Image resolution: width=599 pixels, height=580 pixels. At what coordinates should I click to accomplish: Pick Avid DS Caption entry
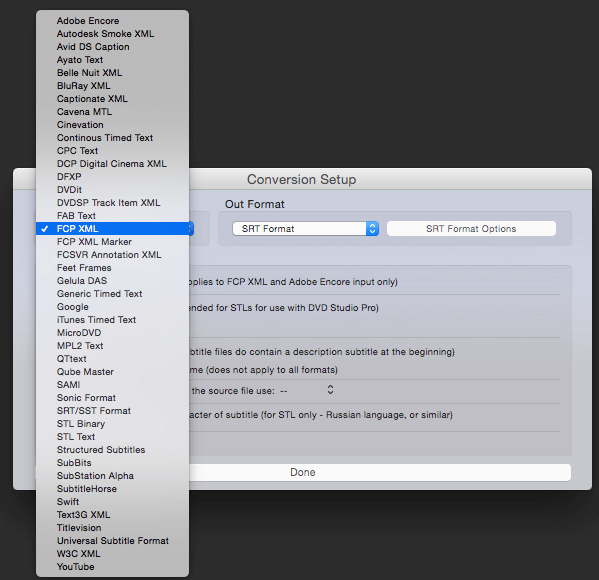coord(112,47)
